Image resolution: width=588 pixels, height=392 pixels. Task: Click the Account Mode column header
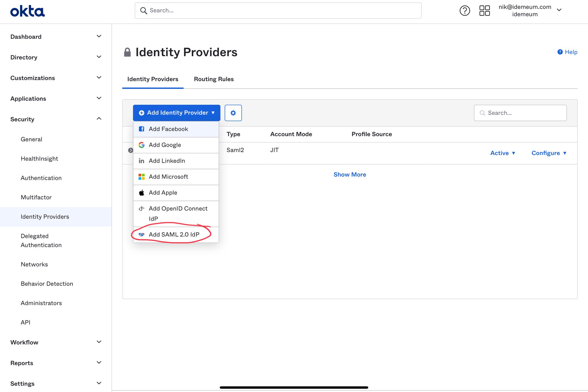[291, 134]
